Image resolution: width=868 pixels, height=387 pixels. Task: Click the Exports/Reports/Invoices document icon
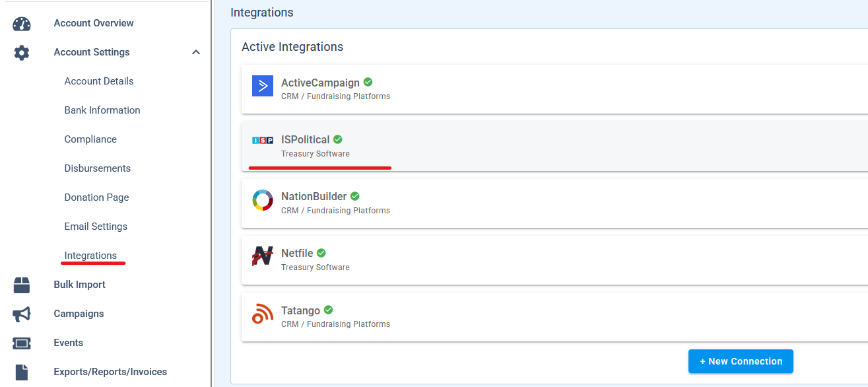click(22, 372)
